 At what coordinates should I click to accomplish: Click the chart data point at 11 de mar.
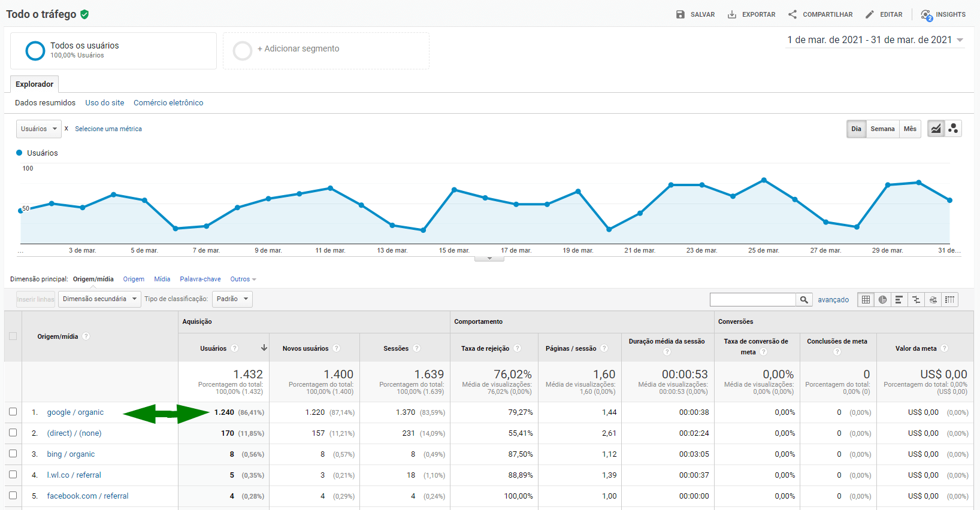click(331, 188)
